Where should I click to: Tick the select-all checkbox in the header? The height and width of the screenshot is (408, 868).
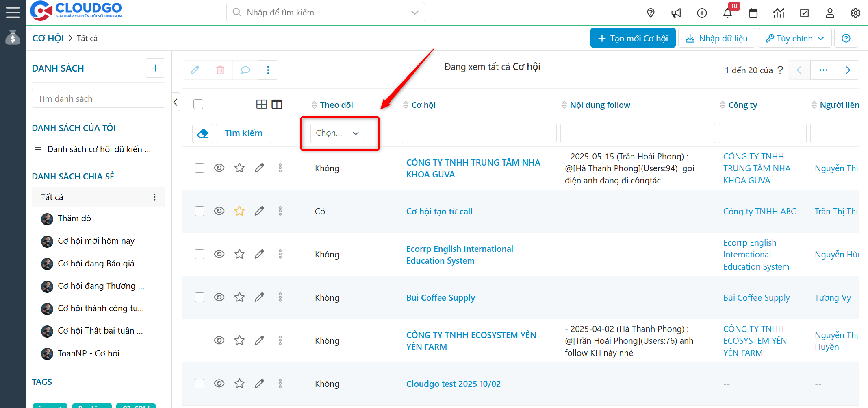[x=198, y=104]
